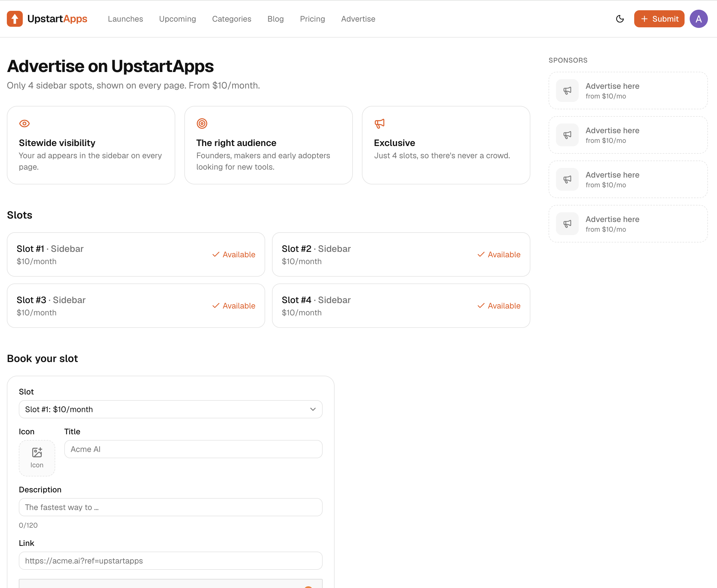Click the megaphone icon in first sponsor slot
This screenshot has width=717, height=588.
567,91
